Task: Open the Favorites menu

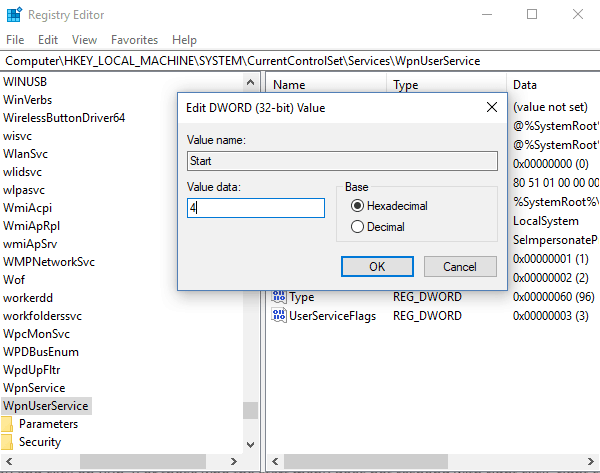Action: pyautogui.click(x=134, y=40)
